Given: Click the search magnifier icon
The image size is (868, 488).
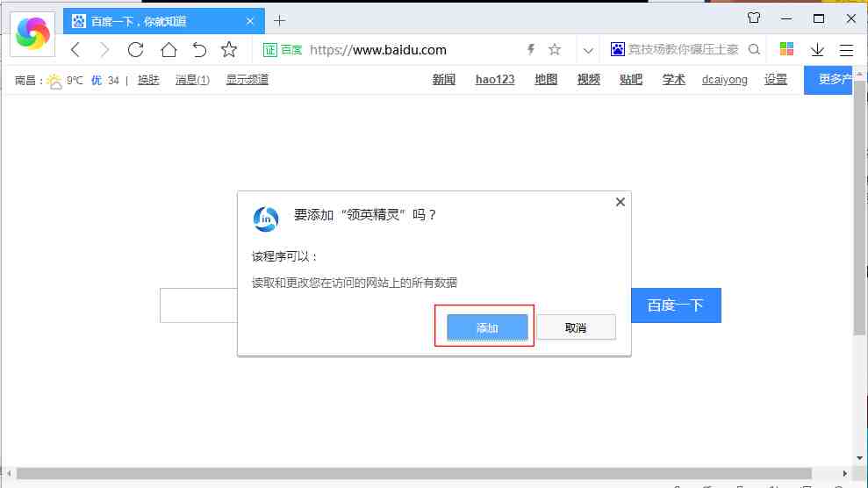Looking at the screenshot, I should click(754, 49).
